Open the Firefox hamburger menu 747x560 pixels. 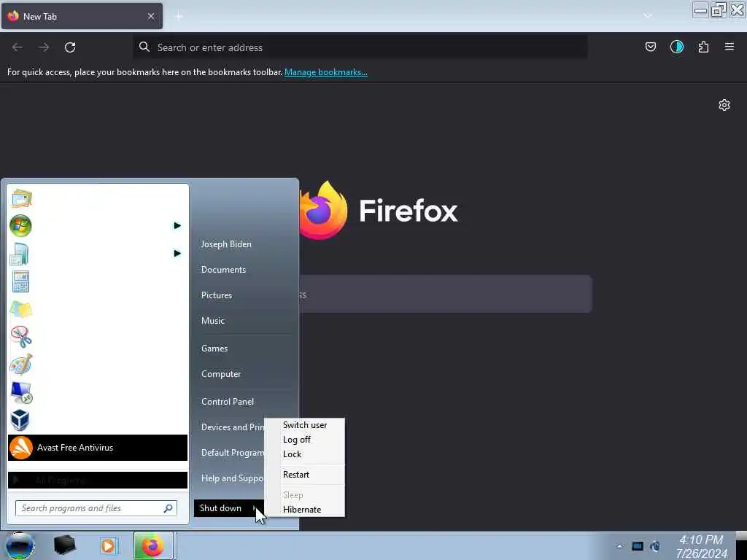click(x=729, y=47)
